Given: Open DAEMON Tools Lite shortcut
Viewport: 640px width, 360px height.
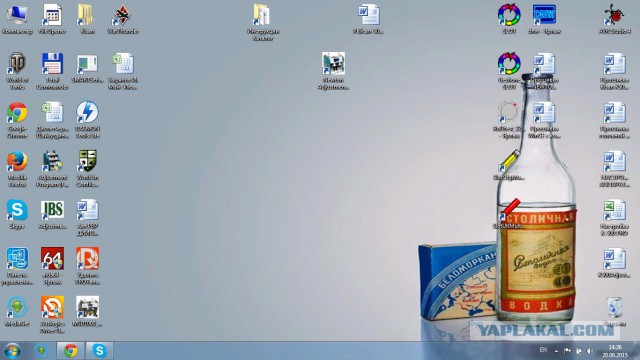Looking at the screenshot, I should [x=87, y=112].
